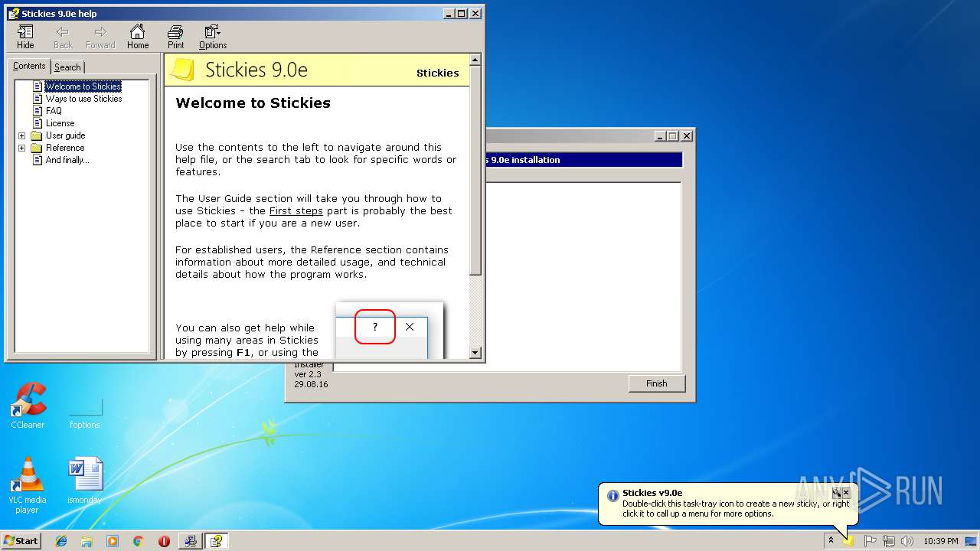Open the Ways to use Stickies topic
This screenshot has height=551, width=980.
pos(83,99)
